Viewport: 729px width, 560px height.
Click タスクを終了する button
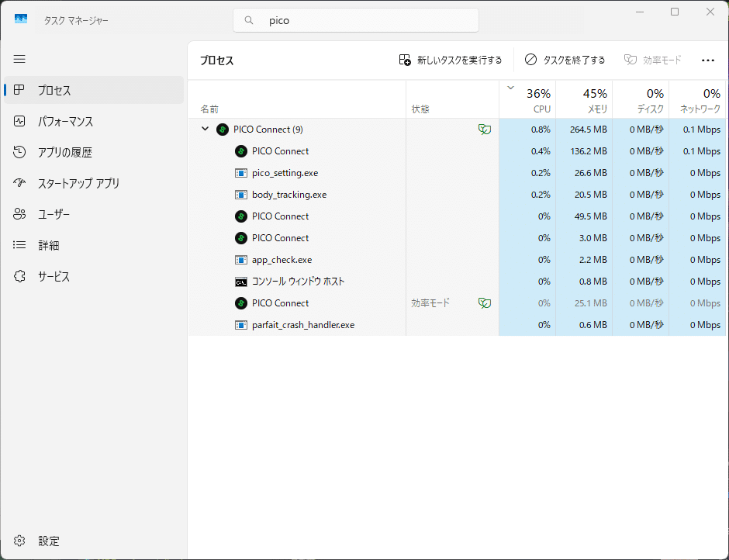point(565,60)
